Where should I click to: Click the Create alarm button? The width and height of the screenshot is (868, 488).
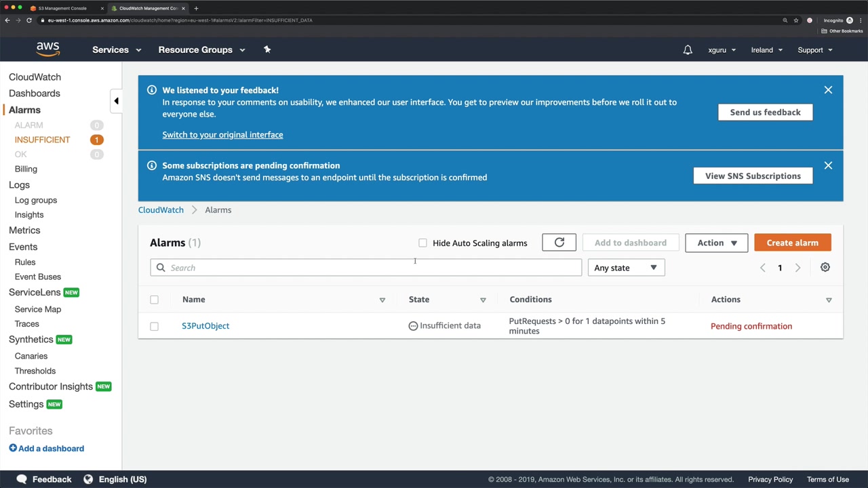pyautogui.click(x=792, y=243)
